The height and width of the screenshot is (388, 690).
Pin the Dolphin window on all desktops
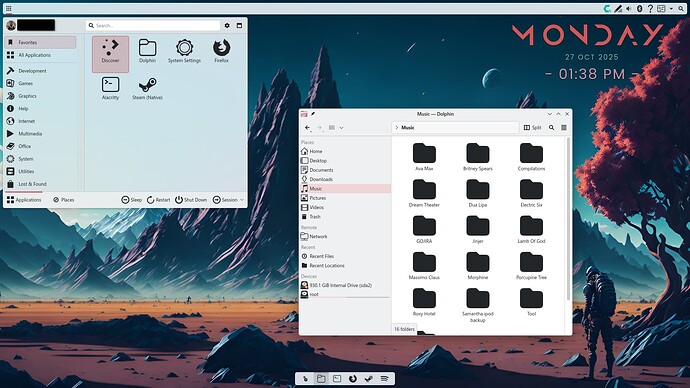[x=313, y=114]
